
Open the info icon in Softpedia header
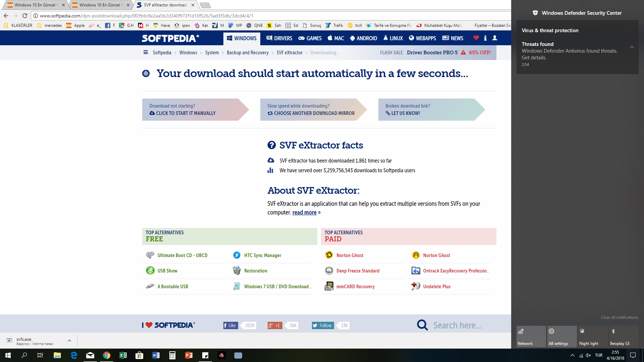[485, 38]
